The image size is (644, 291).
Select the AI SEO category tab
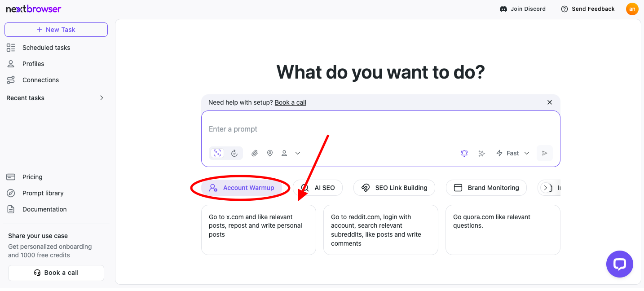point(318,188)
